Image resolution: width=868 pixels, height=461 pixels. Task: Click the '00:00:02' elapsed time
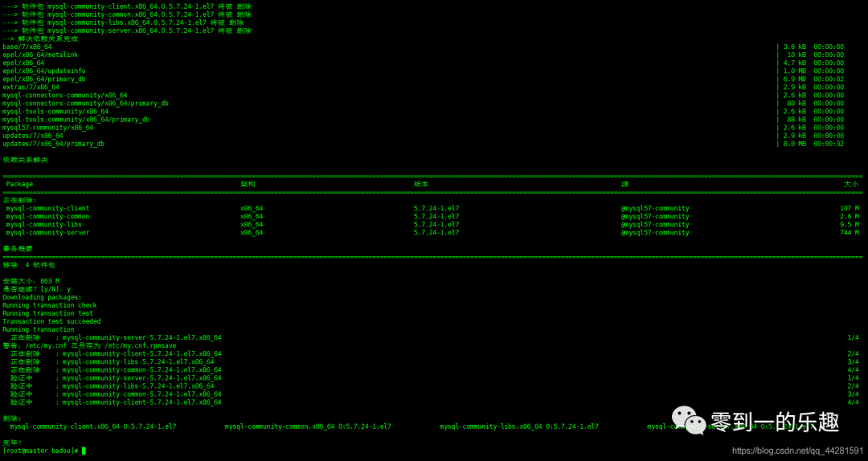[x=829, y=80]
